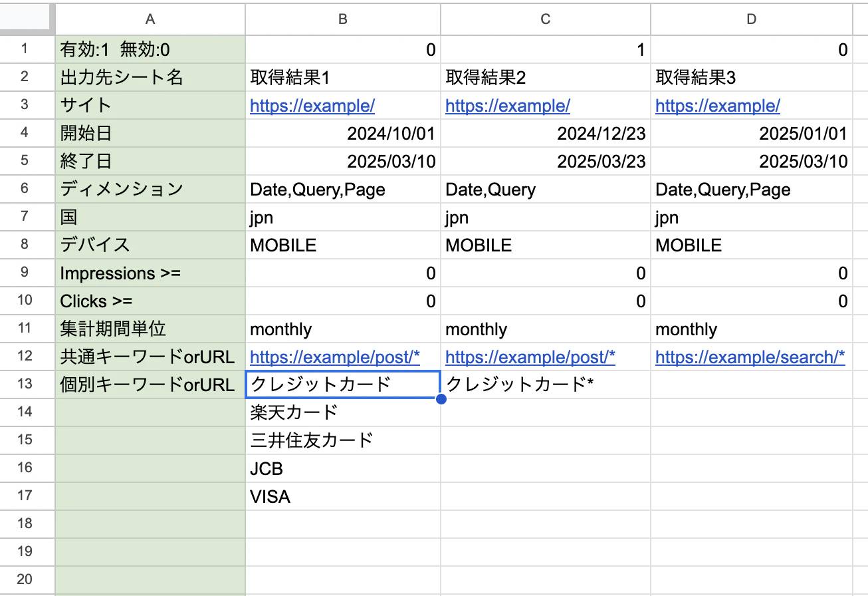The width and height of the screenshot is (868, 596).
Task: Select cell クレジットカード in column B
Action: click(x=343, y=384)
